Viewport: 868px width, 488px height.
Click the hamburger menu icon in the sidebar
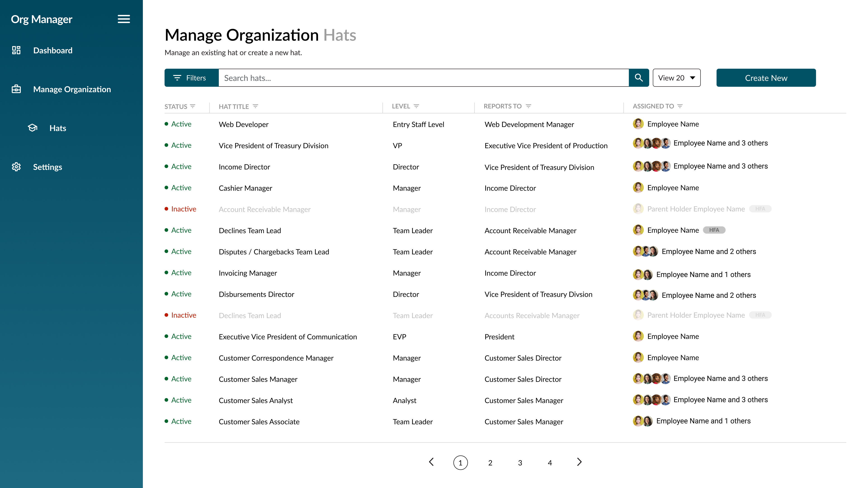pos(124,19)
